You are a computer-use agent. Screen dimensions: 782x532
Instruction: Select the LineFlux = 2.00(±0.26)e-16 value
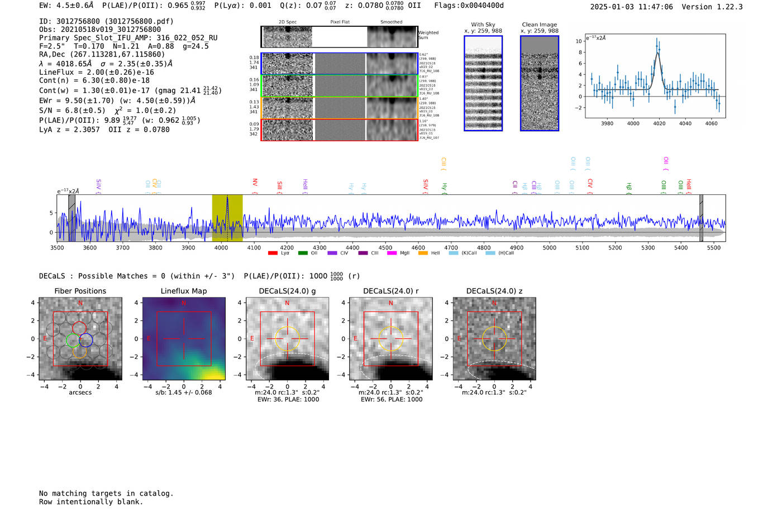97,72
